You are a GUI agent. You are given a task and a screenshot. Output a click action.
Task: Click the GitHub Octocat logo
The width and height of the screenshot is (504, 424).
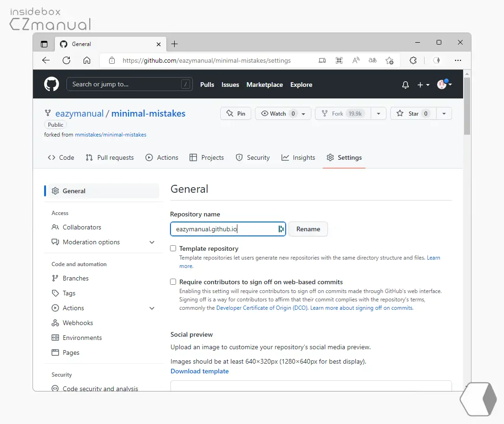[52, 84]
